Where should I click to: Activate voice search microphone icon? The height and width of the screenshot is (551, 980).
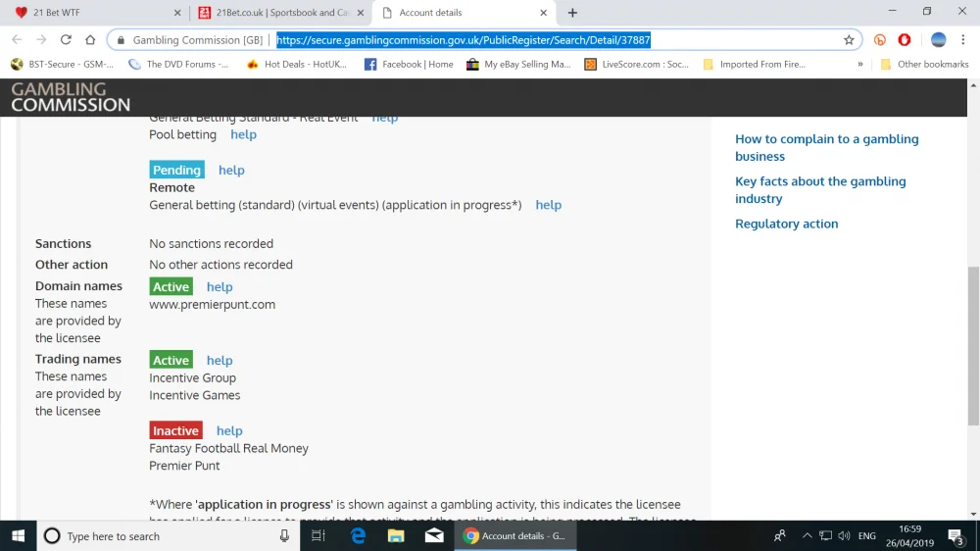coord(284,536)
